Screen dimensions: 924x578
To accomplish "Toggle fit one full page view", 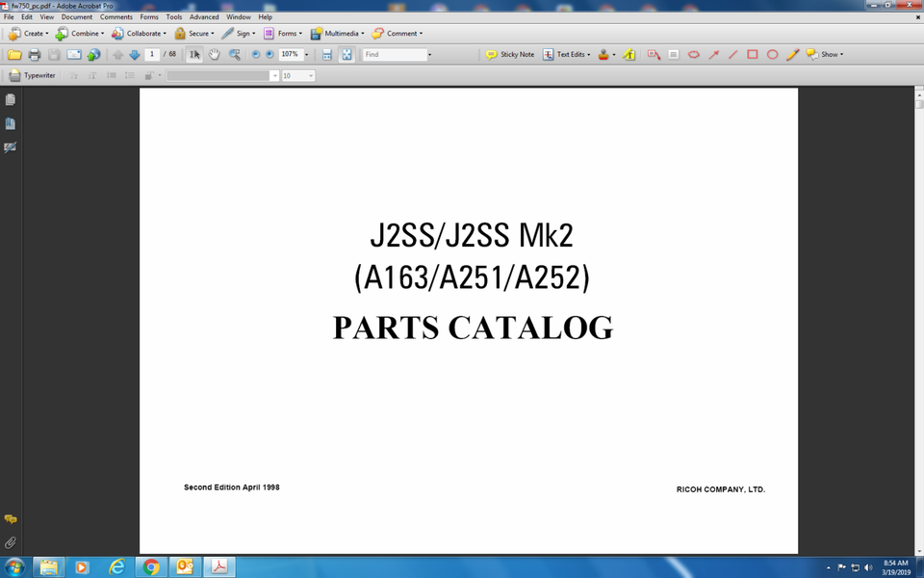I will [x=346, y=55].
